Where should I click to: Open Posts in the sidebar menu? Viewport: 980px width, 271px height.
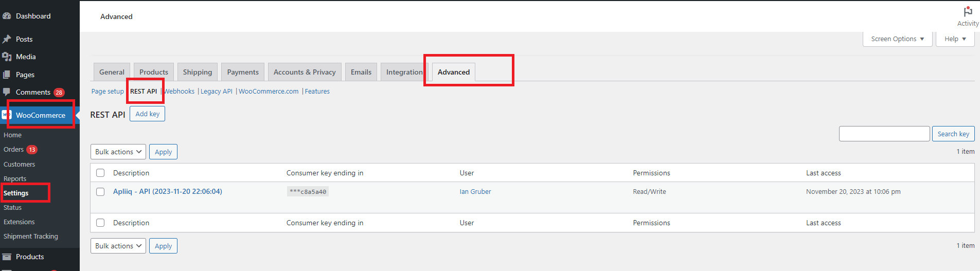[24, 39]
